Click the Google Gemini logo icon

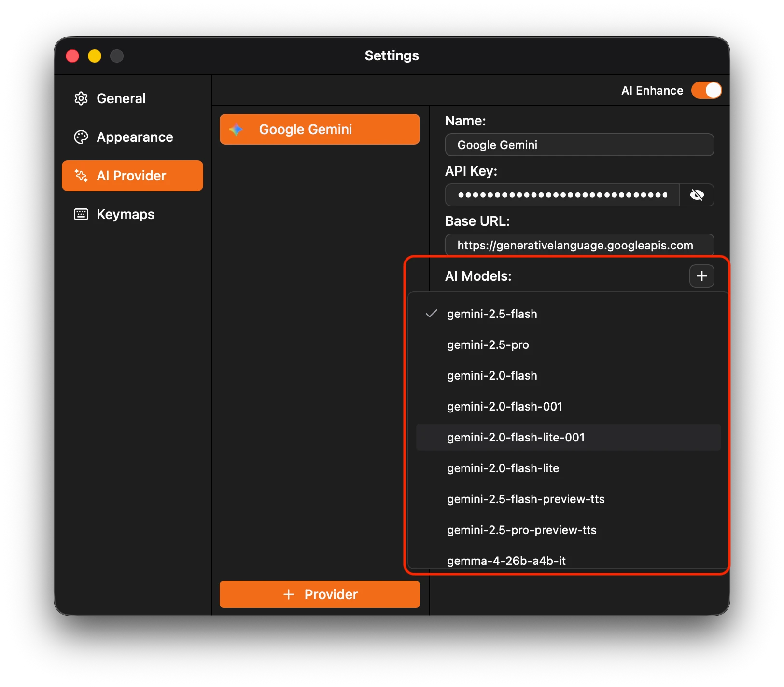[x=236, y=129]
